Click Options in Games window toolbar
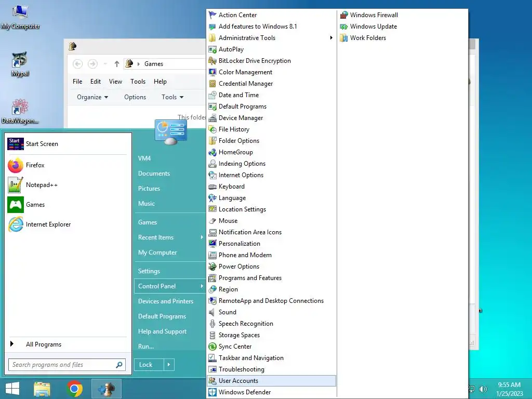Viewport: 532px width, 399px height. coord(135,97)
